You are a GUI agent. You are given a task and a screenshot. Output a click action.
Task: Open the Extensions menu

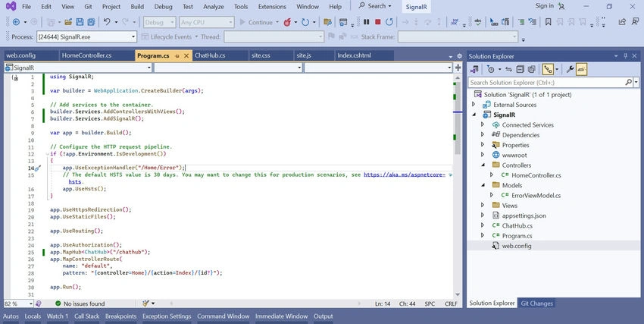click(272, 7)
